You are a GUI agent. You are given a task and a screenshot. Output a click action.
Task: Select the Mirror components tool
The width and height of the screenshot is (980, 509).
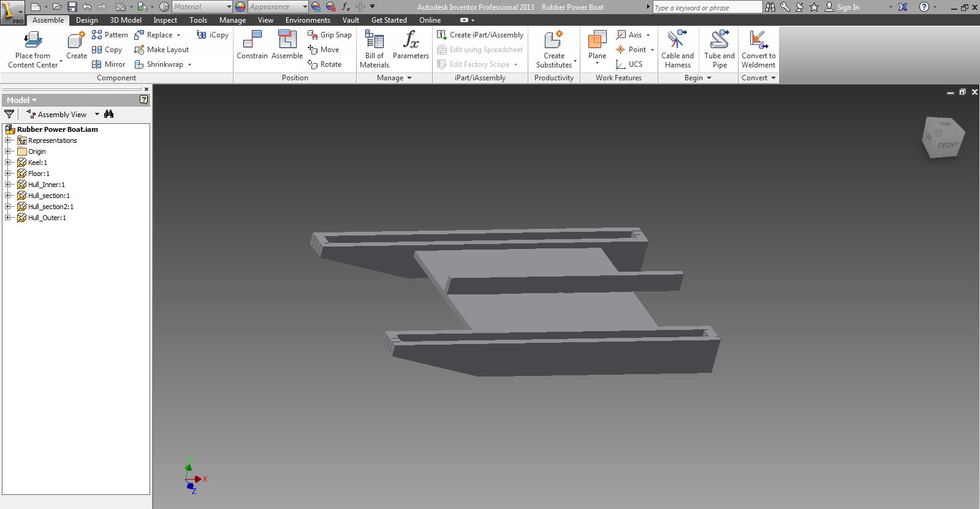pyautogui.click(x=108, y=64)
